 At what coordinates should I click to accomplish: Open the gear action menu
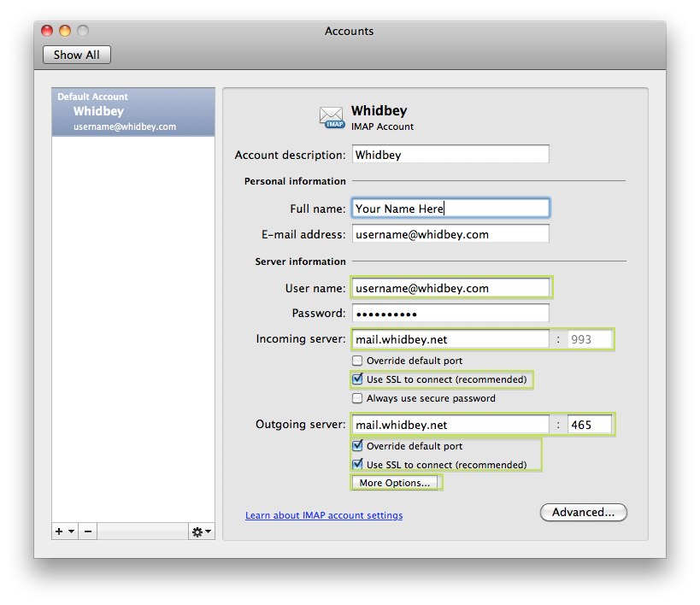point(202,532)
